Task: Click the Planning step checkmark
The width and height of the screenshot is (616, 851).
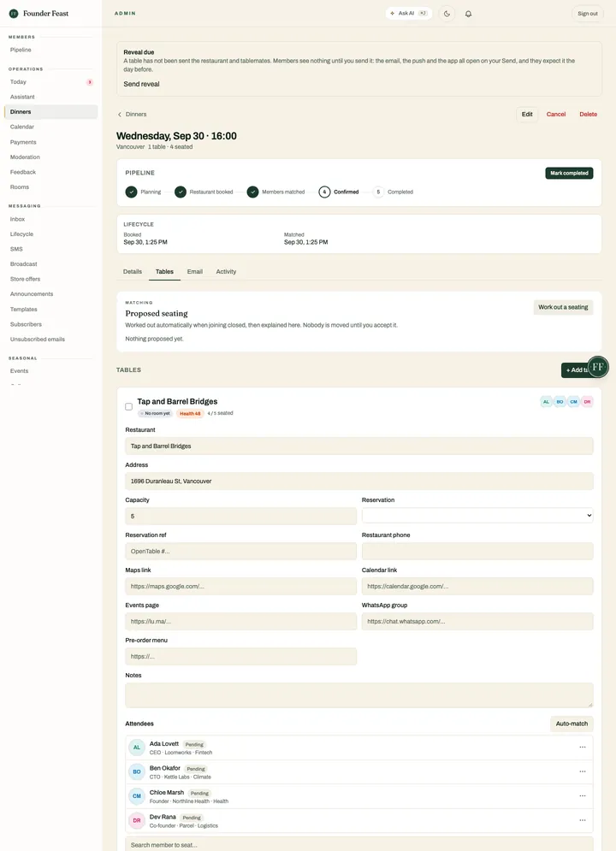Action: (132, 192)
